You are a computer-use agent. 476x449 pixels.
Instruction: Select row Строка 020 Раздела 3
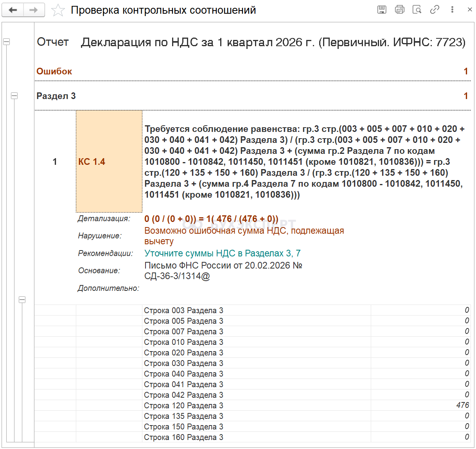click(252, 352)
